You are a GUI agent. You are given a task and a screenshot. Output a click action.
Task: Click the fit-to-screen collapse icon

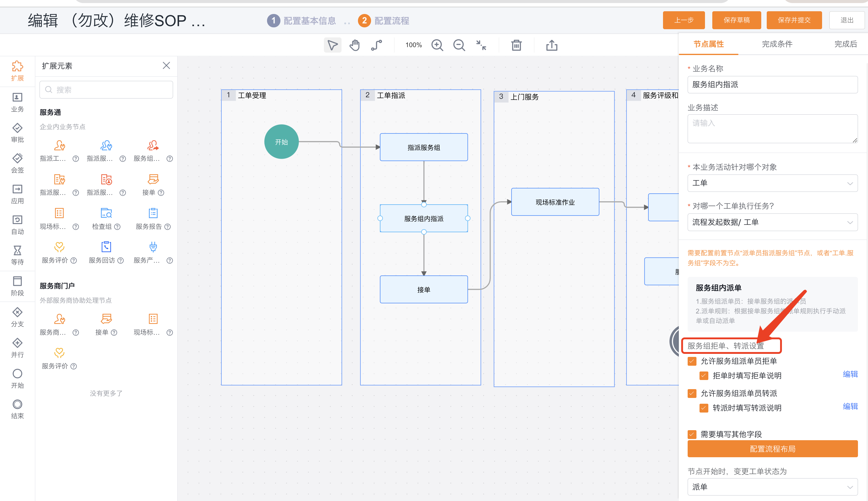481,45
